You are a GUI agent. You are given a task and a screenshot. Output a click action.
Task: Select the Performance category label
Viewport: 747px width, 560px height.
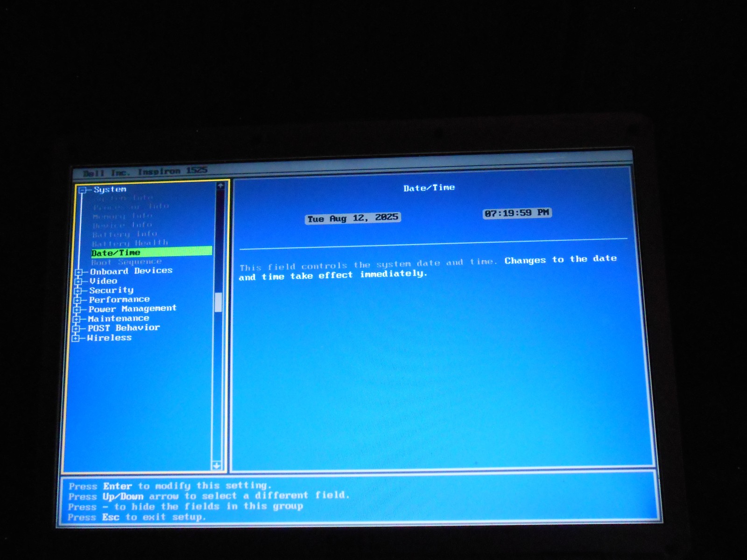[119, 300]
